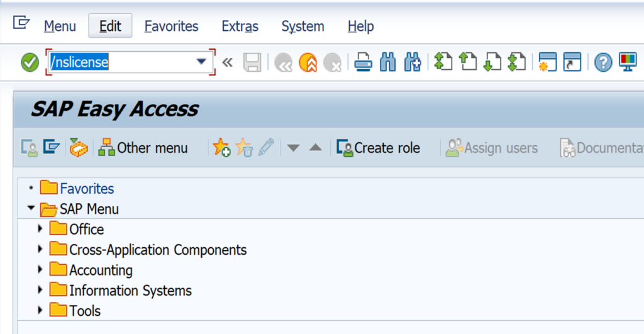
Task: Click the User menu icon
Action: [29, 148]
